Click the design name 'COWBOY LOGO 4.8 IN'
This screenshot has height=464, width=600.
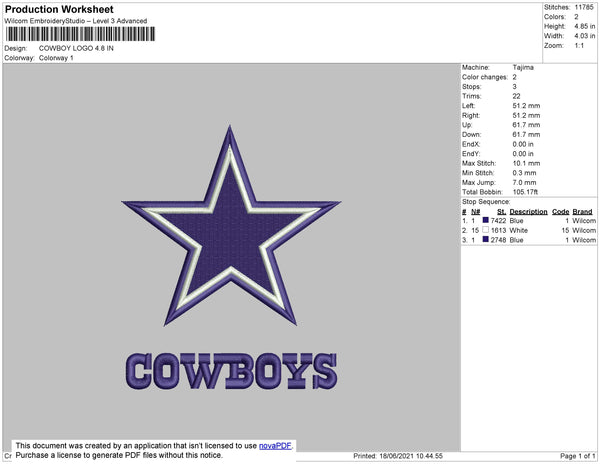coord(76,48)
